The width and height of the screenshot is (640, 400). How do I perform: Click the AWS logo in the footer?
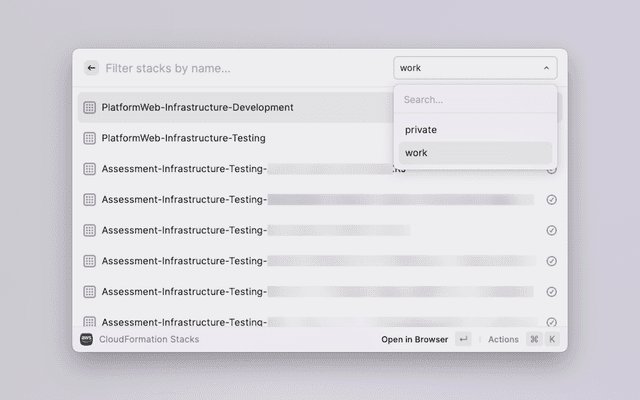[x=88, y=339]
